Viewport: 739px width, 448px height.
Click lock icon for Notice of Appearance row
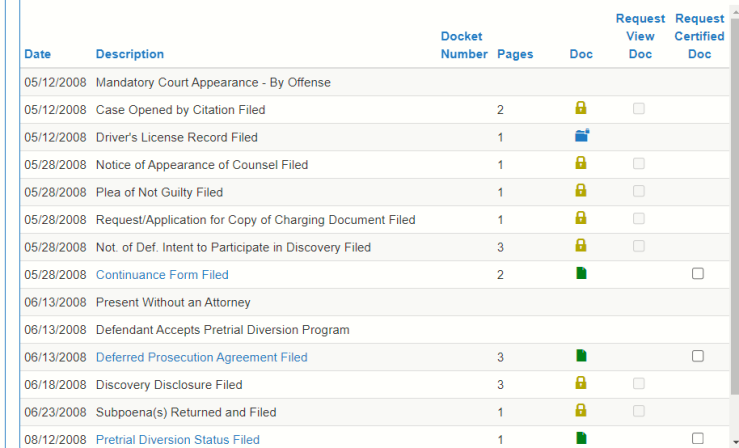click(581, 164)
